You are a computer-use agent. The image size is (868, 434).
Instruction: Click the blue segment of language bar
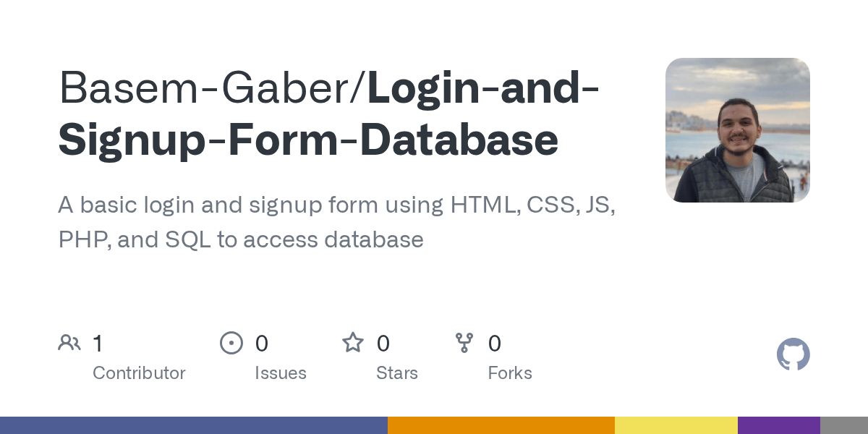pos(194,425)
